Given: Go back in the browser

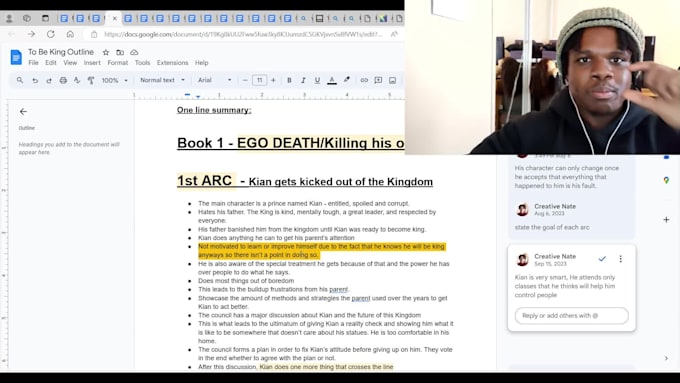Looking at the screenshot, I should point(12,34).
